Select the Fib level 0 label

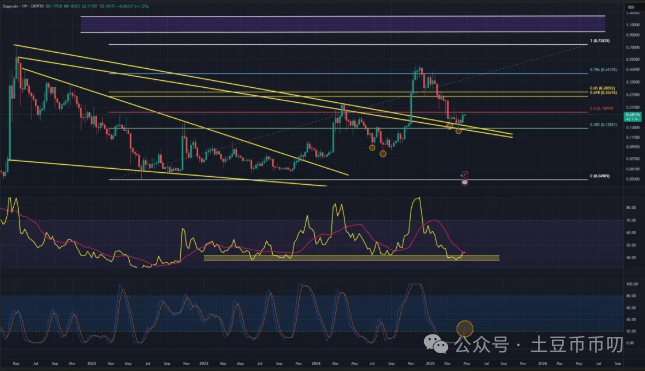[600, 176]
